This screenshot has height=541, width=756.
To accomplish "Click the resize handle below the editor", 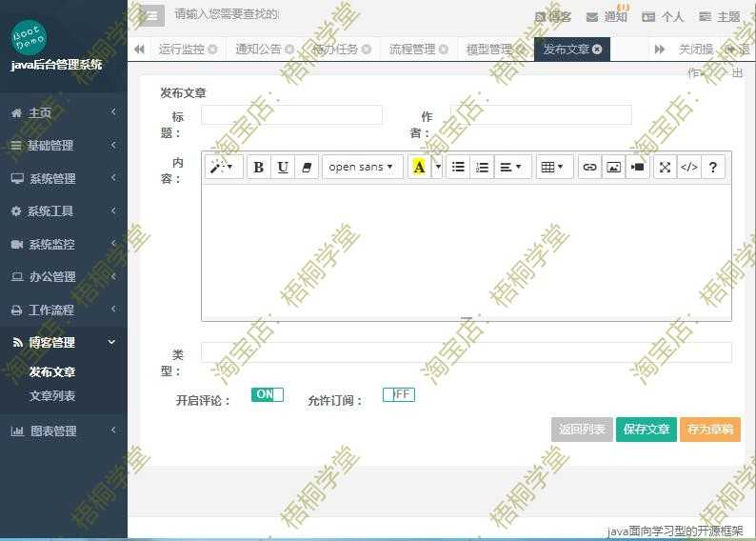I will pyautogui.click(x=467, y=319).
